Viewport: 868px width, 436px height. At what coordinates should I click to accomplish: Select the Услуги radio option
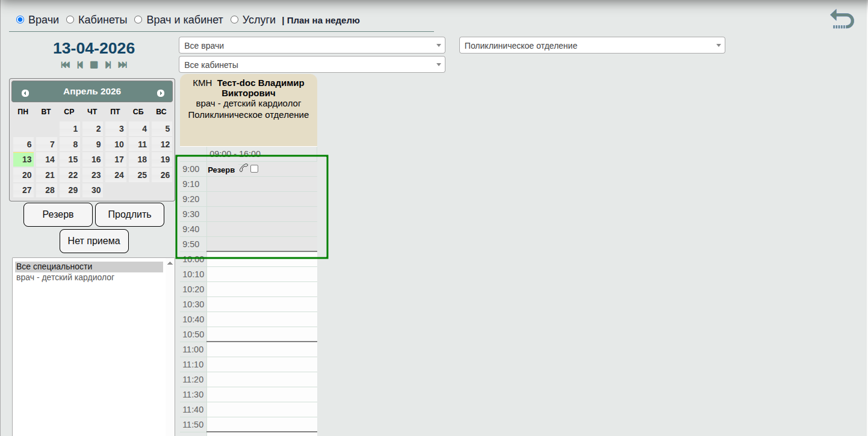[x=234, y=20]
